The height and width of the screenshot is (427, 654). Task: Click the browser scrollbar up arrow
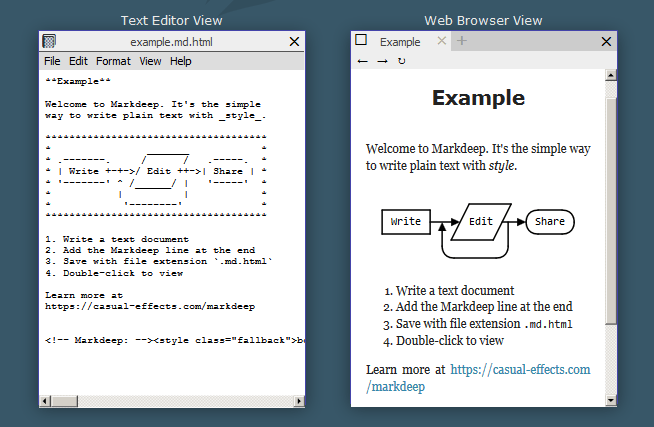pyautogui.click(x=612, y=77)
